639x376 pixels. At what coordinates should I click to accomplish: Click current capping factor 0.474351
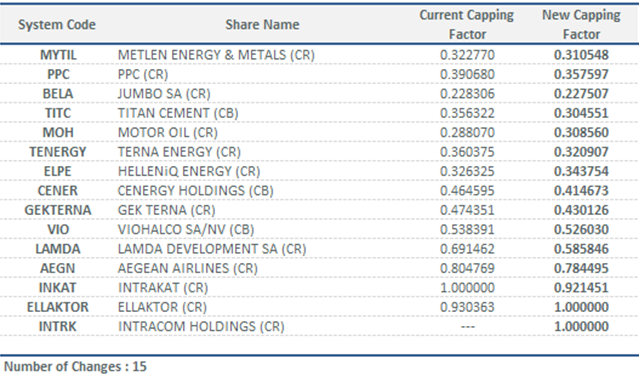tap(467, 210)
